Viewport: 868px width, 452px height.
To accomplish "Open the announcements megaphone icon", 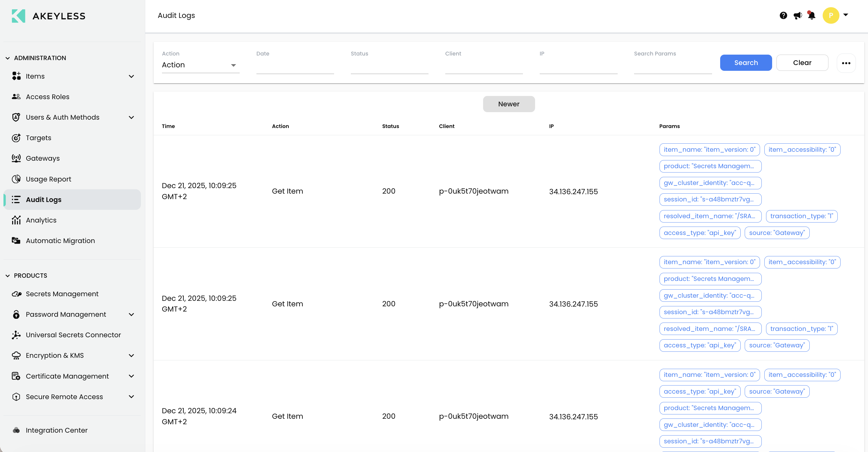I will point(797,16).
